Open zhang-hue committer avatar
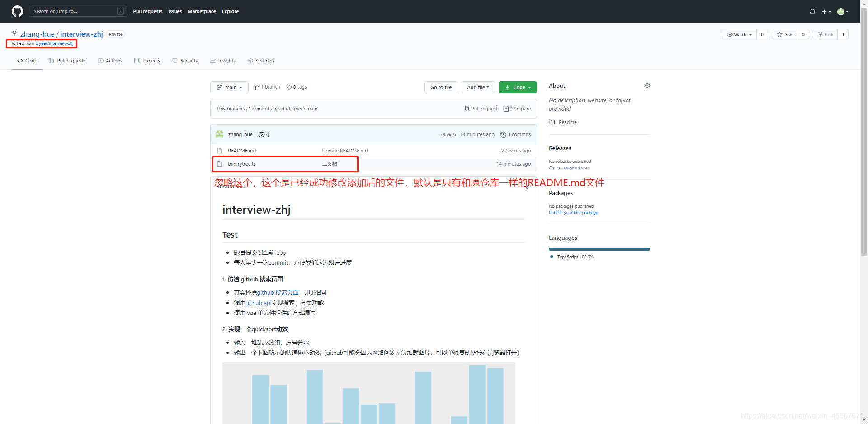This screenshot has width=868, height=424. point(220,134)
